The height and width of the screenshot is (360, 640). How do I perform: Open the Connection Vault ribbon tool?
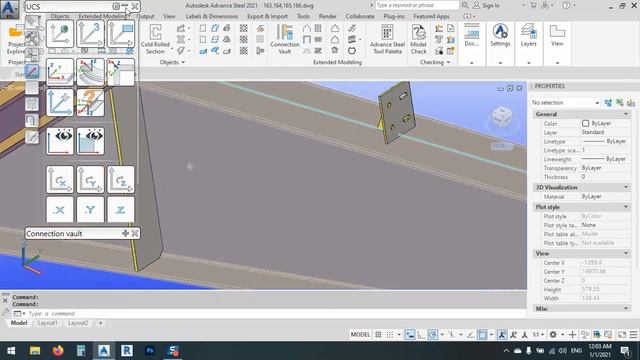pos(284,39)
